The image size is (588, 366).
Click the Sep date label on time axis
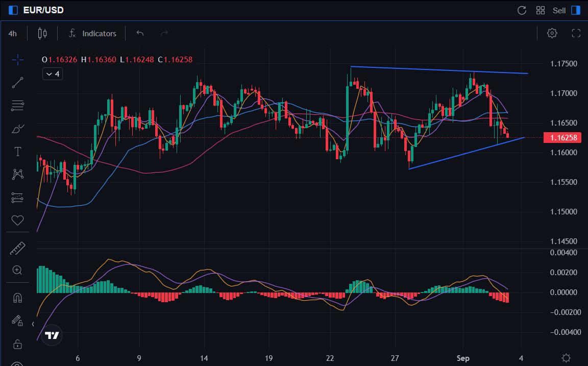463,358
